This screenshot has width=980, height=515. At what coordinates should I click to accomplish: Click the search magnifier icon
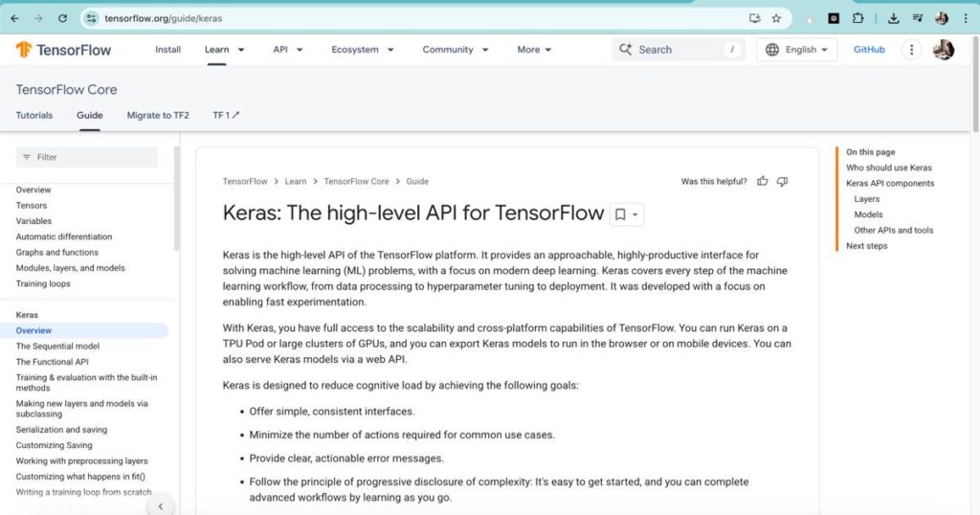coord(625,50)
